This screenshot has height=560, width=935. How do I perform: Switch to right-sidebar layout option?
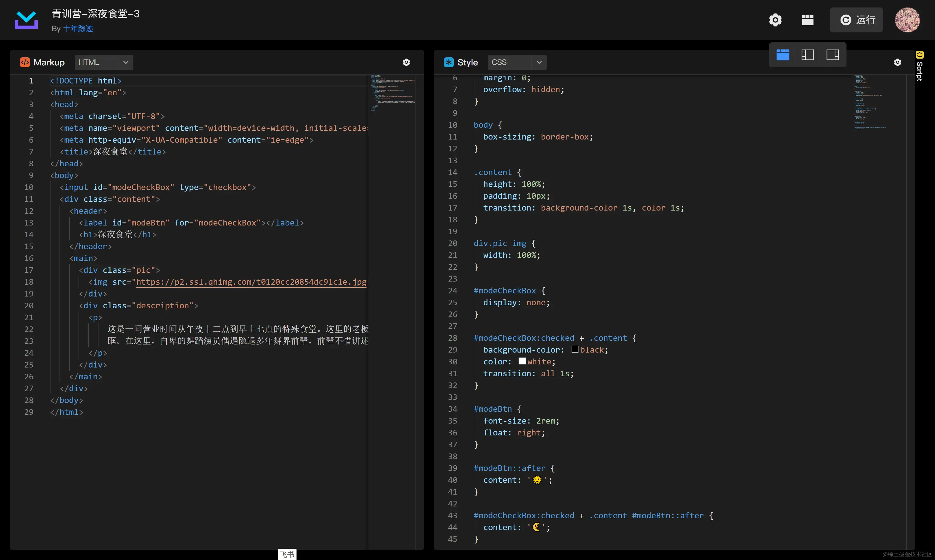coord(833,55)
